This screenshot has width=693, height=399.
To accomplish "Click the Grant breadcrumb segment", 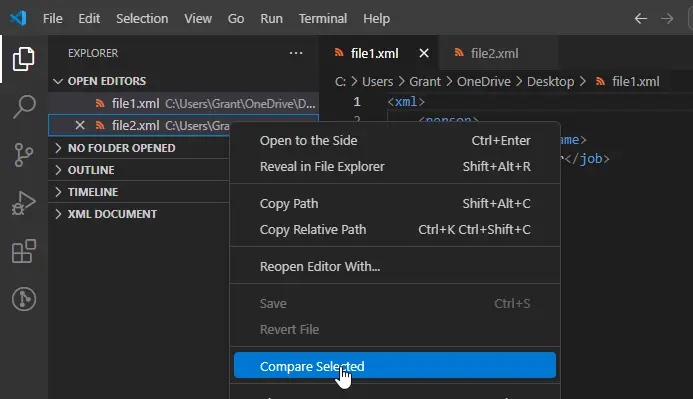I will 425,82.
